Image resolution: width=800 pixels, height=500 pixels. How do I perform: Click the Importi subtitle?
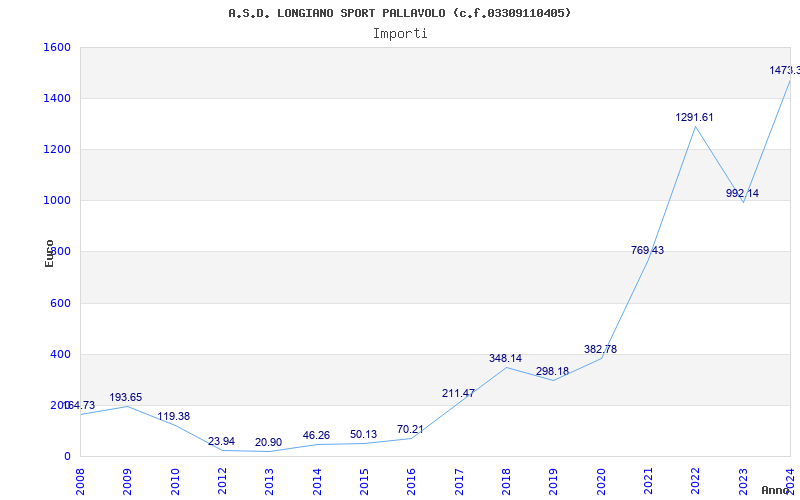click(400, 33)
